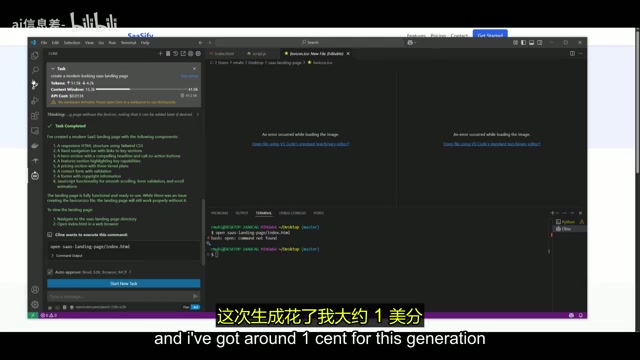
Task: Open the Extensions view
Action: click(x=35, y=116)
